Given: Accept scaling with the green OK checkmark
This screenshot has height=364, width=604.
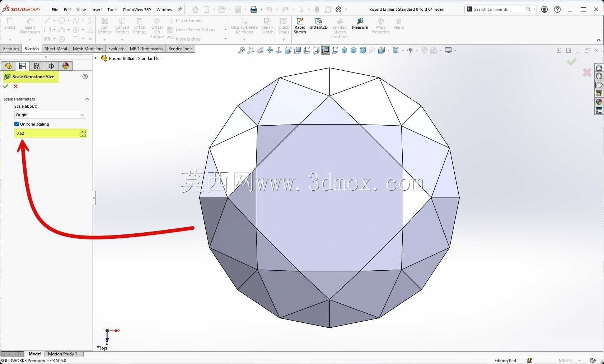Looking at the screenshot, I should click(6, 86).
